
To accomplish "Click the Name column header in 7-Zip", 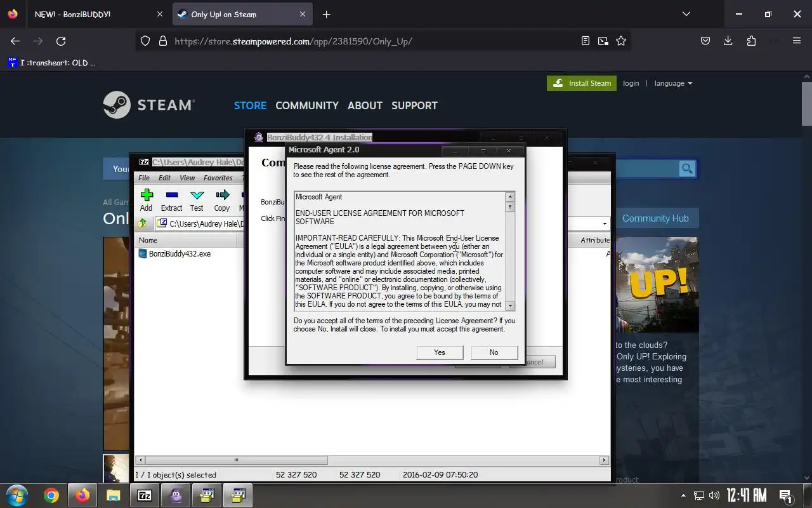I will coord(187,240).
